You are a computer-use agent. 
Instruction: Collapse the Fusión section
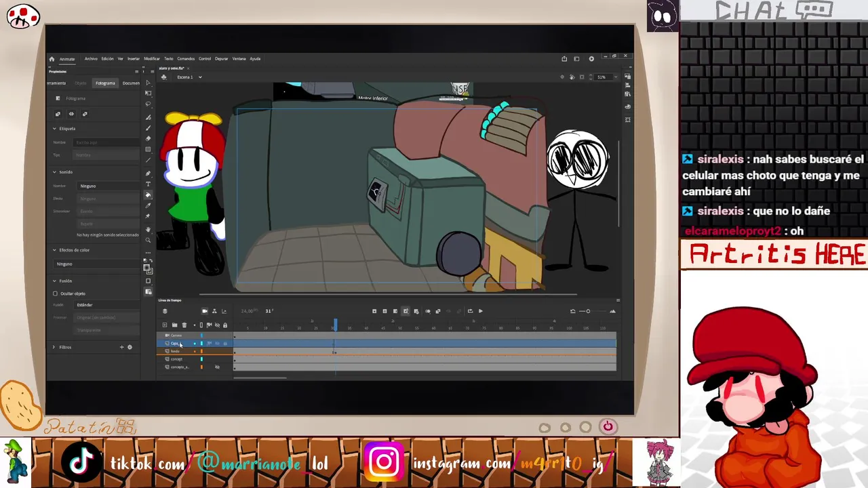(x=54, y=281)
